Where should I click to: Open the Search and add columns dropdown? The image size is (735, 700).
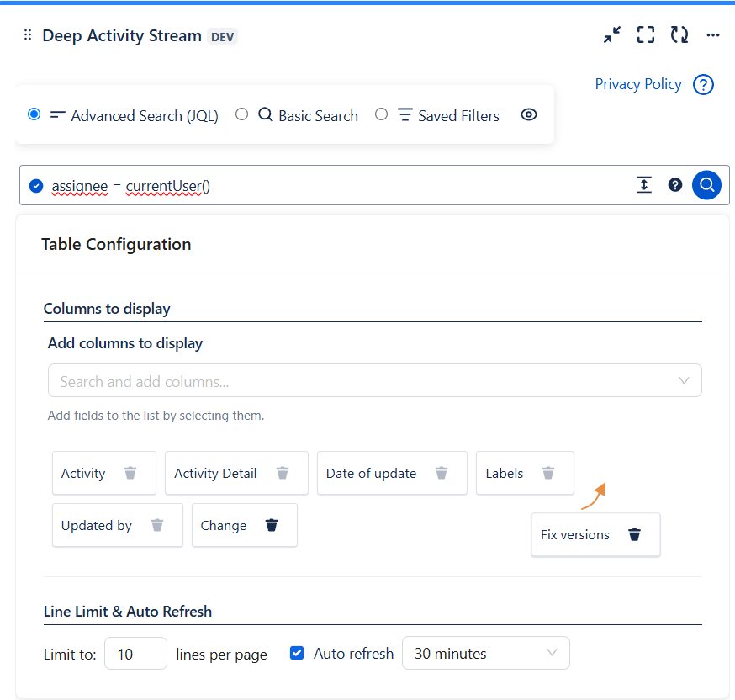374,381
